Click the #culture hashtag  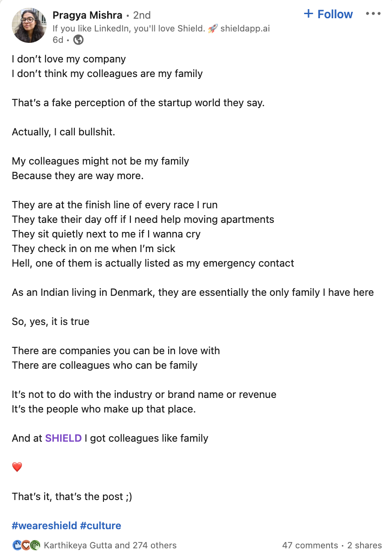(101, 526)
